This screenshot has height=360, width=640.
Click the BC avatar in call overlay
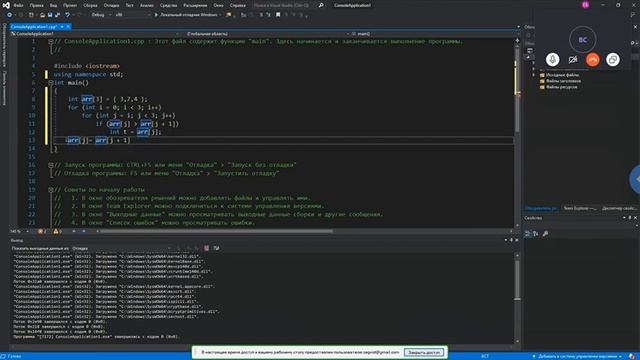[x=582, y=40]
